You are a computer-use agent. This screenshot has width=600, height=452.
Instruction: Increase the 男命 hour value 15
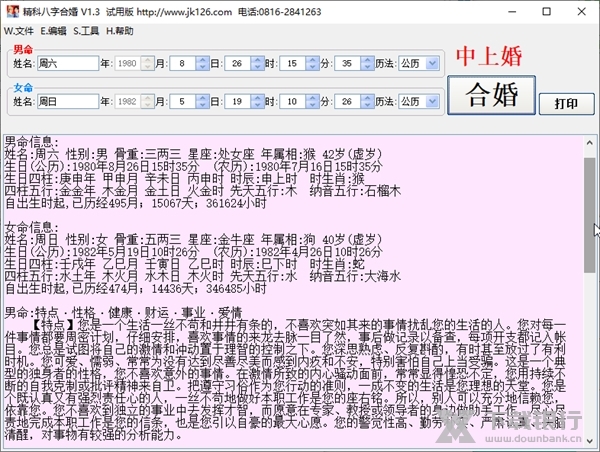point(313,60)
